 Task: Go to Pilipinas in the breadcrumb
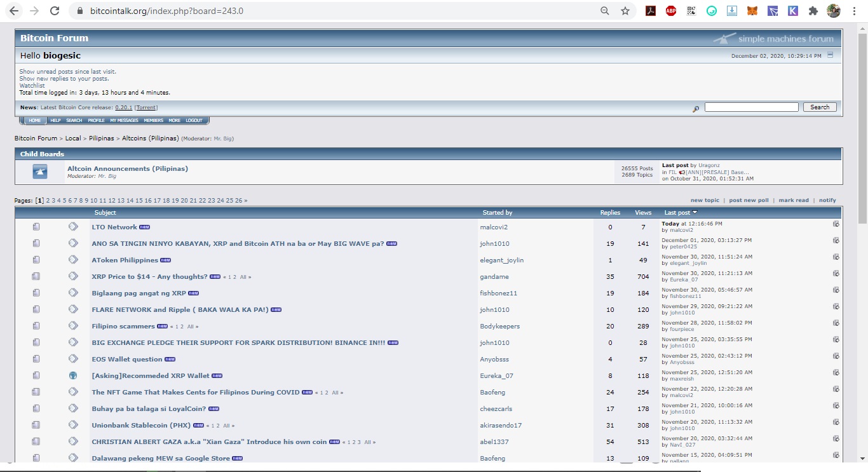102,138
